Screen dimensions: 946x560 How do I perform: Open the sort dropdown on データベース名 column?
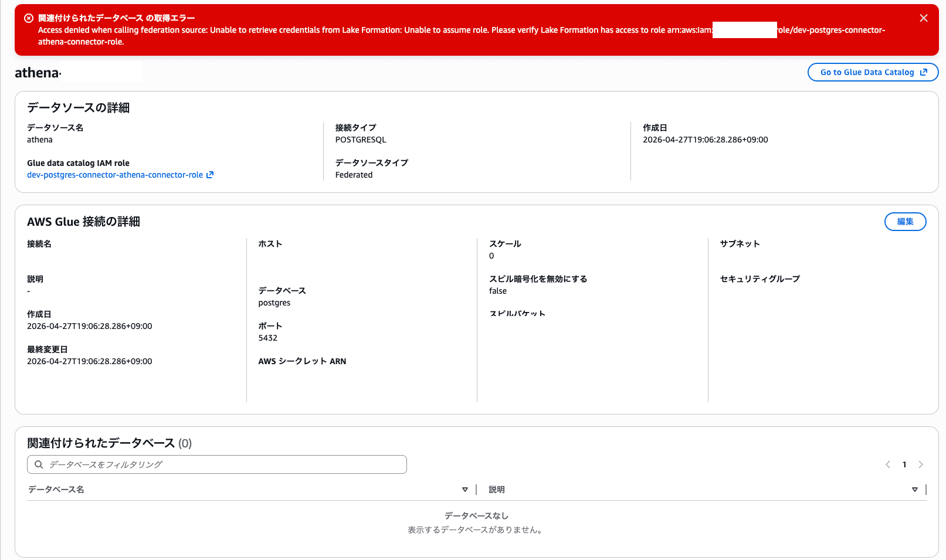tap(466, 489)
